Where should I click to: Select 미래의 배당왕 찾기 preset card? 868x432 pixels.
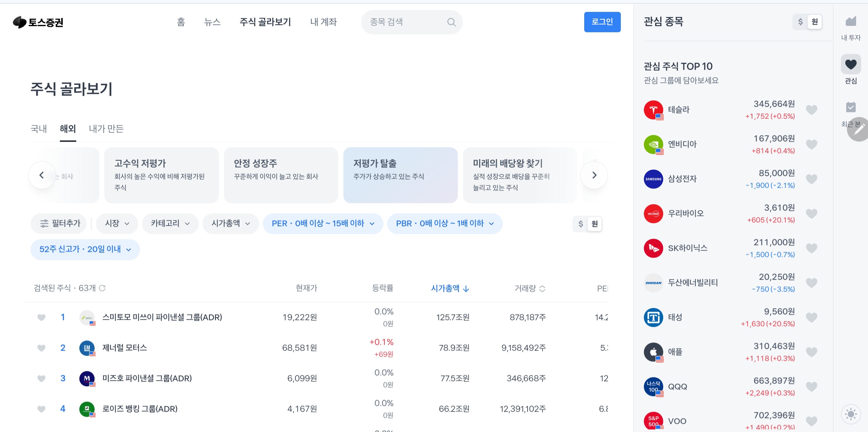point(520,175)
